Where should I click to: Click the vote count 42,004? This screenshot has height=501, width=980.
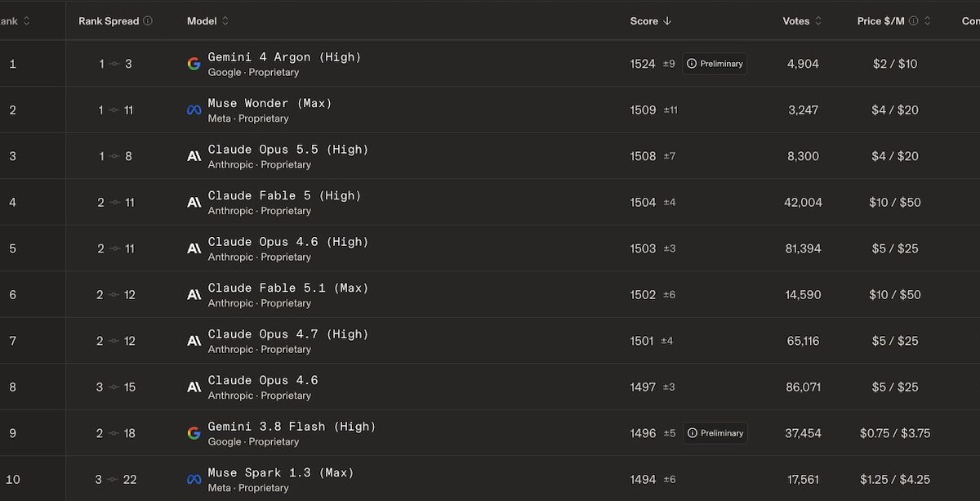(x=803, y=203)
